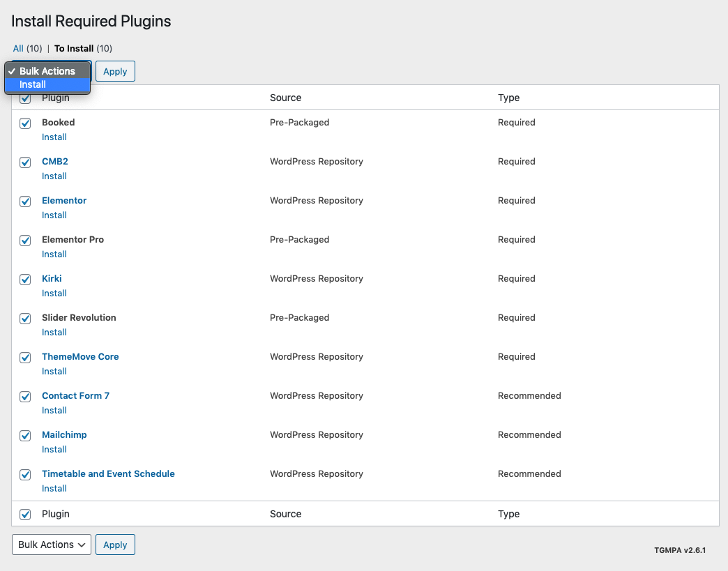The image size is (728, 571).
Task: Uncheck the ThemeMove Core checkbox
Action: pyautogui.click(x=25, y=357)
